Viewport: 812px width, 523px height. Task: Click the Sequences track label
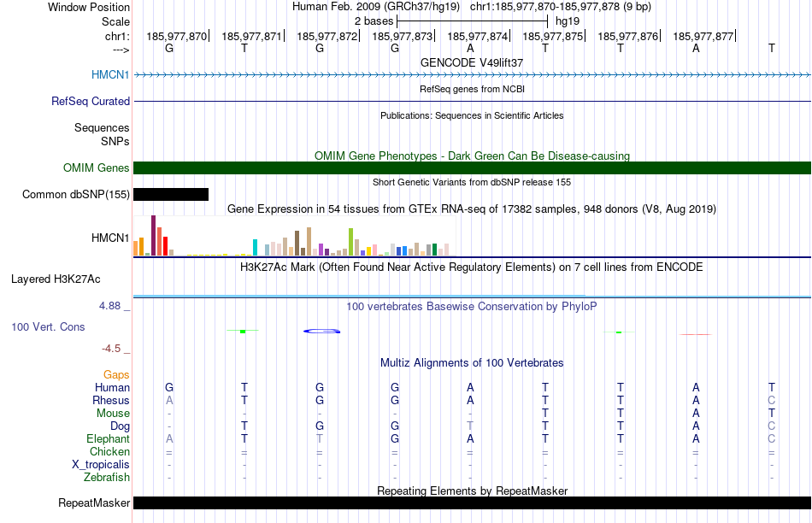[102, 128]
